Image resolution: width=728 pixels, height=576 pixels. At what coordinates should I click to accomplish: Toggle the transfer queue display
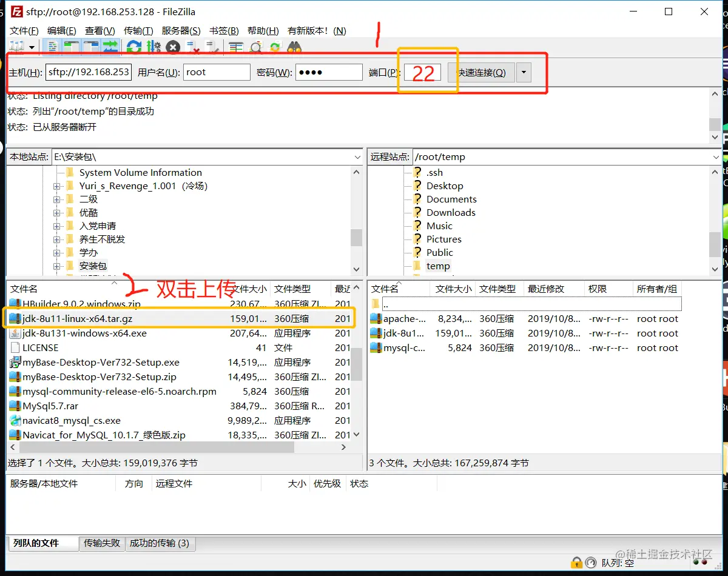click(110, 47)
